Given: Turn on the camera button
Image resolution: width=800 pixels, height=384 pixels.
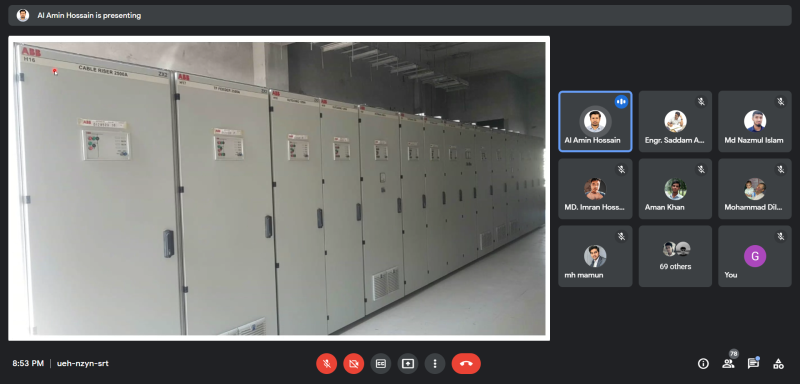Looking at the screenshot, I should 354,364.
